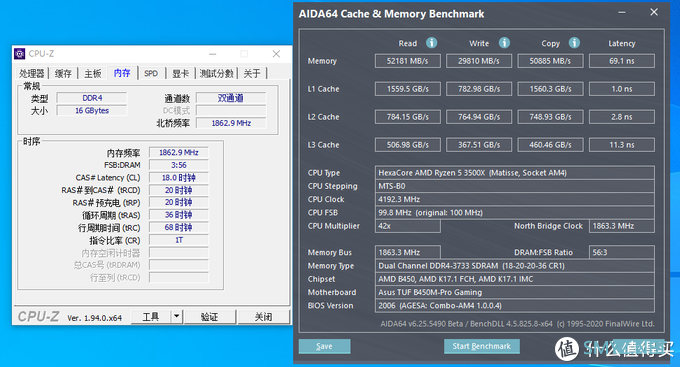
Task: Close the AIDA64 benchmark window
Action: (x=654, y=12)
